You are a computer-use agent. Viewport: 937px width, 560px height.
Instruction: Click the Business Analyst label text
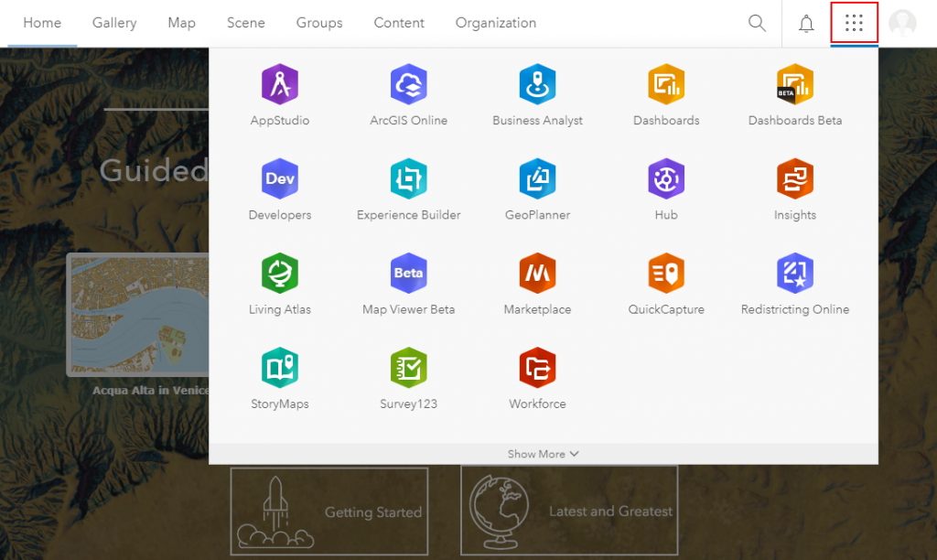coord(537,120)
